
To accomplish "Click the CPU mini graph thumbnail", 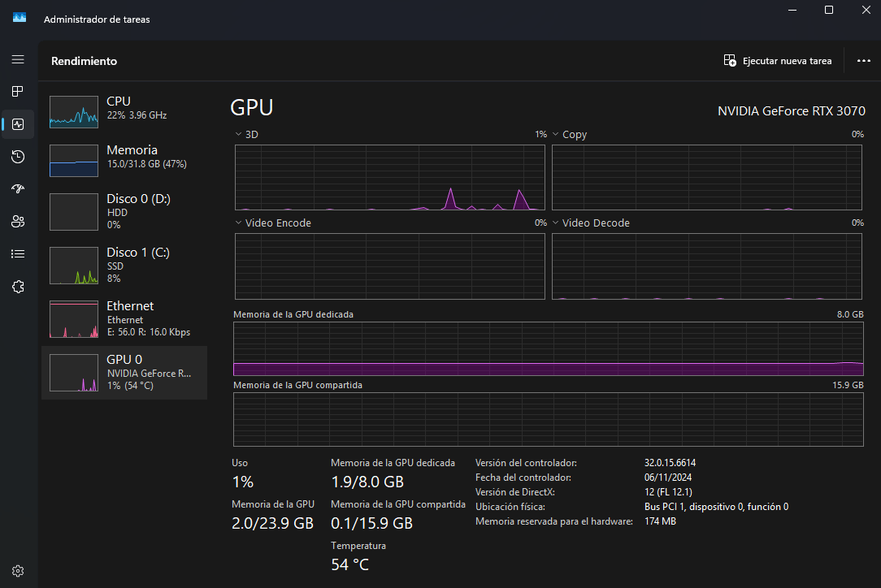I will pos(74,112).
